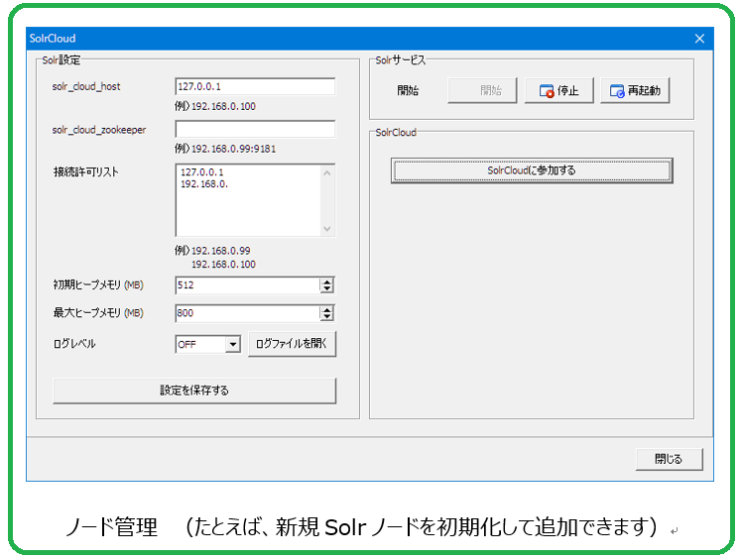Decrease 最大ヒープメモリ with down arrow
Screen dimensions: 740x560
point(327,317)
